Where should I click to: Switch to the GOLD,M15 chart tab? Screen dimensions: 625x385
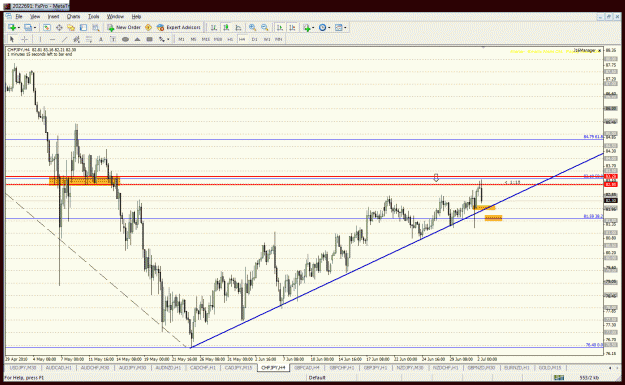pyautogui.click(x=550, y=367)
